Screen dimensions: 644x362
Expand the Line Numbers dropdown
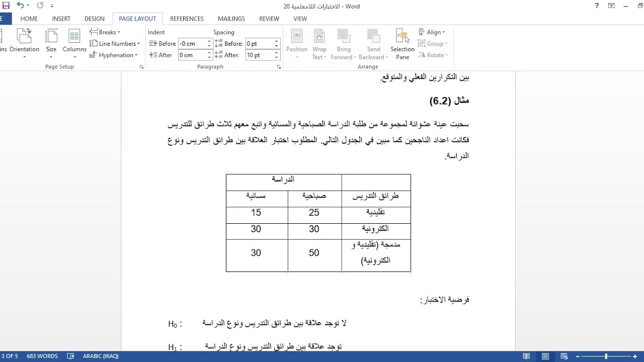[115, 44]
